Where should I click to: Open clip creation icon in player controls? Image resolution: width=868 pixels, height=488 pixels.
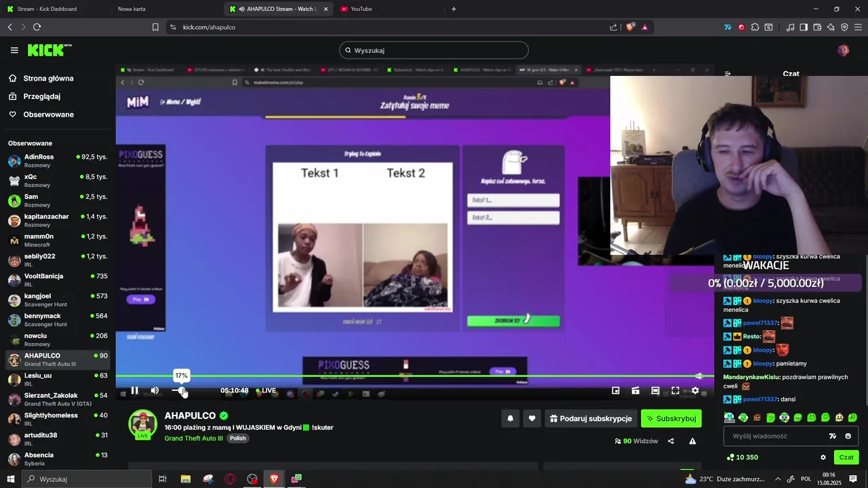635,390
